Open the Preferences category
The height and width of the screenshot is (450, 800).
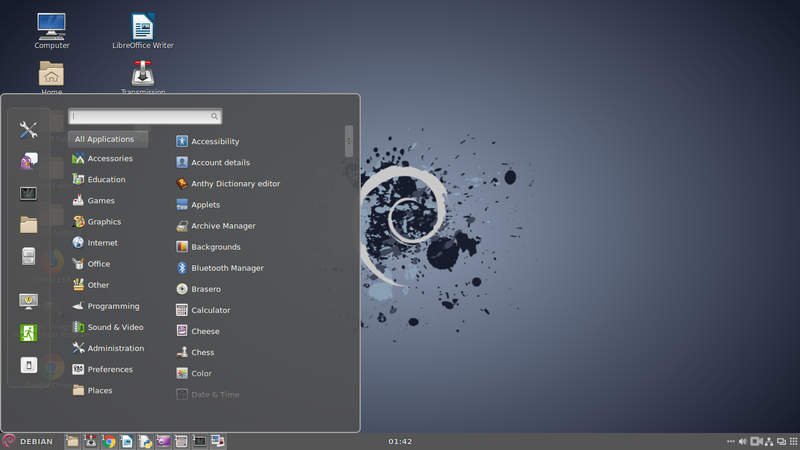coord(110,369)
